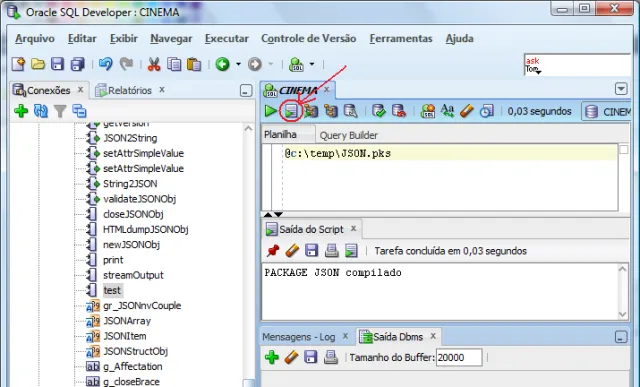Run the statement with the green play arrow

[270, 111]
